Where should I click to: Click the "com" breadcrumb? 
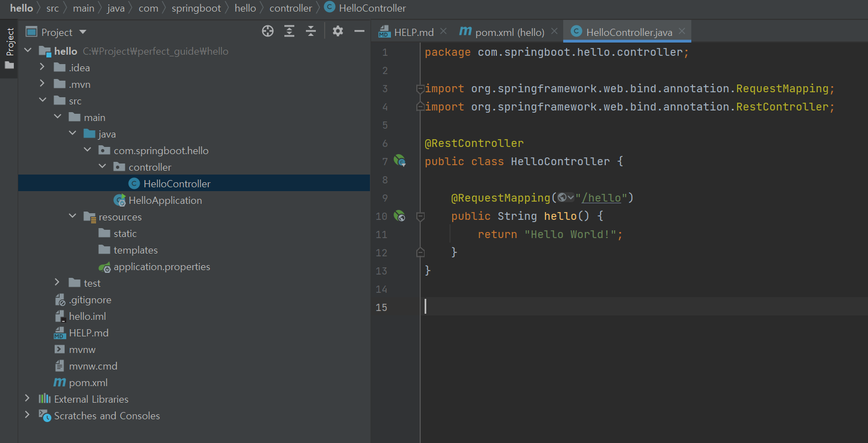[x=149, y=8]
